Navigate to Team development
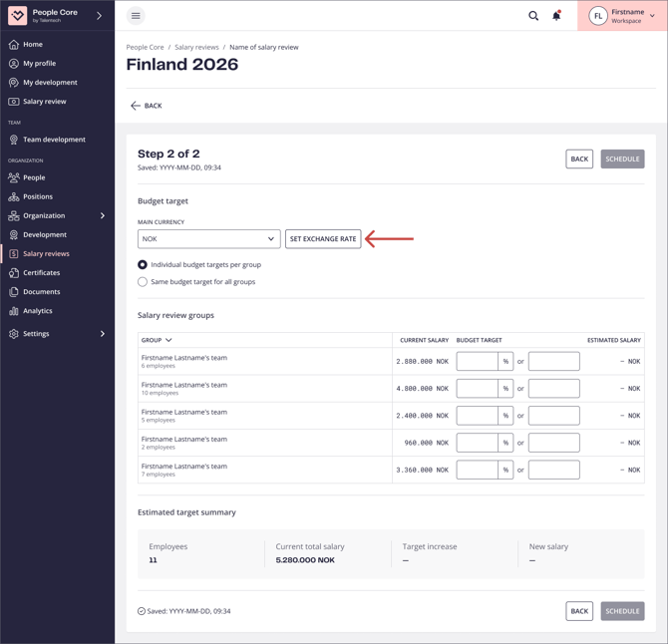Screen dimensions: 668x644 coord(54,140)
